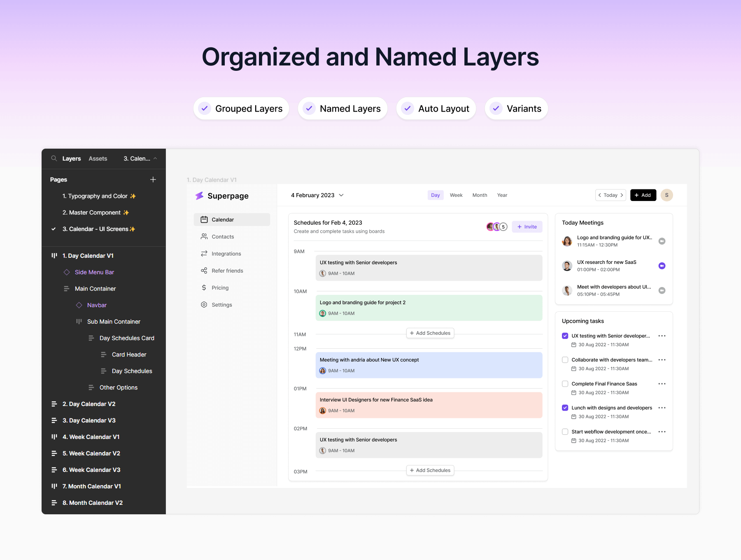Open Refer friends share icon item
This screenshot has width=741, height=560.
(204, 271)
